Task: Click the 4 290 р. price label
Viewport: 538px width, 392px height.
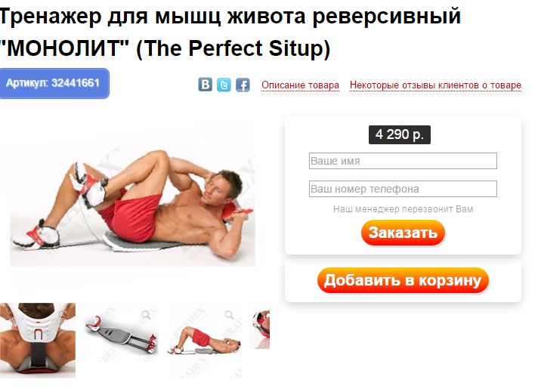Action: point(400,134)
